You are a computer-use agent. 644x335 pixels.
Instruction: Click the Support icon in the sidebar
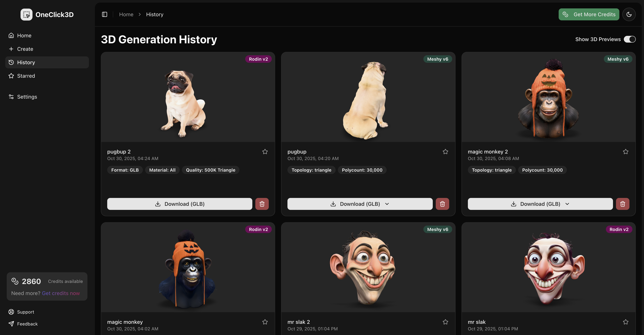click(x=11, y=312)
